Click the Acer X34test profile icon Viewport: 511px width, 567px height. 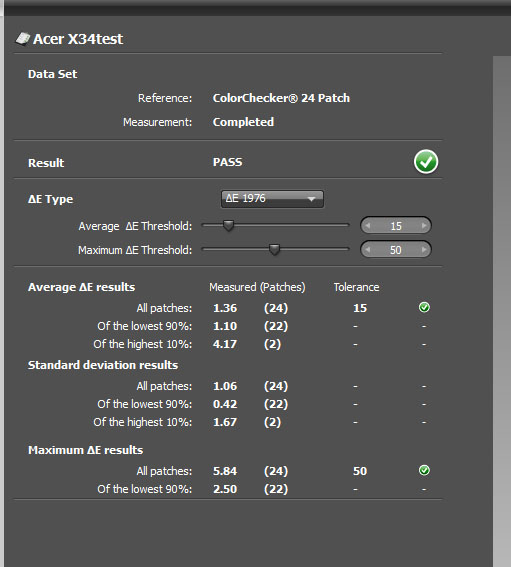(22, 39)
